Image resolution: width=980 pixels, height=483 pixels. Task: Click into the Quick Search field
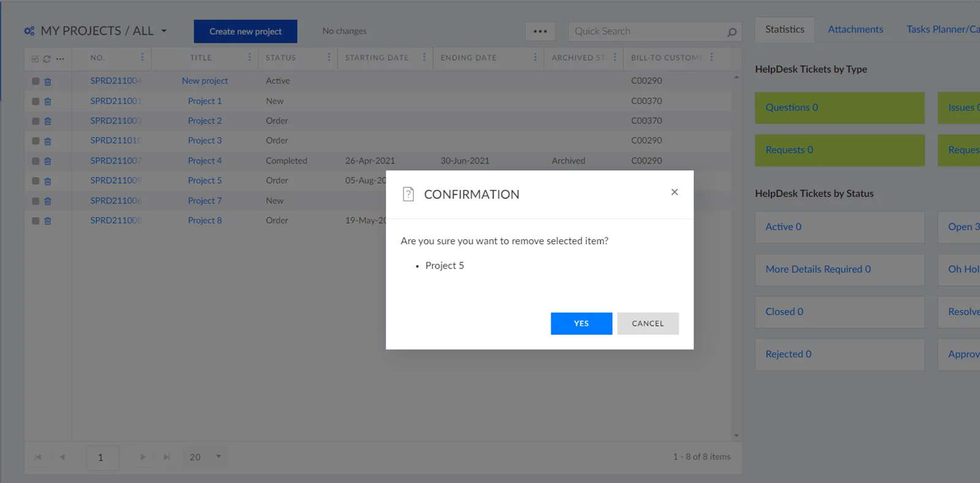[x=646, y=31]
